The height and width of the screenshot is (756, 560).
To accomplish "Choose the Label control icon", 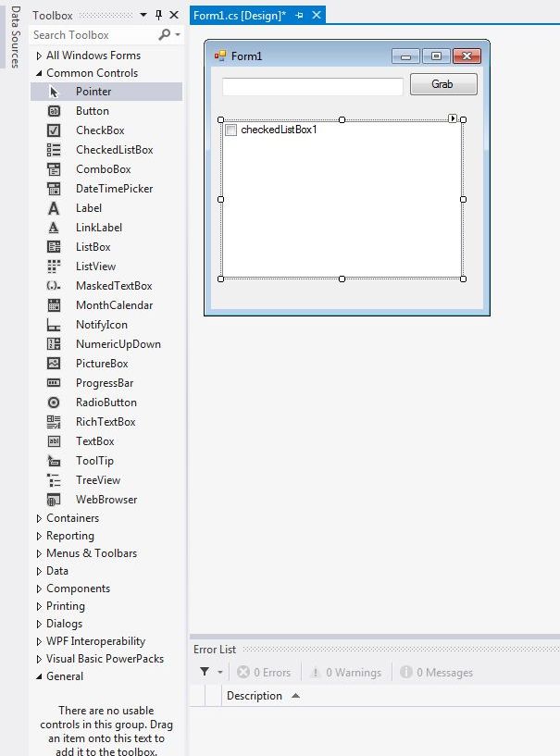I will 54,208.
